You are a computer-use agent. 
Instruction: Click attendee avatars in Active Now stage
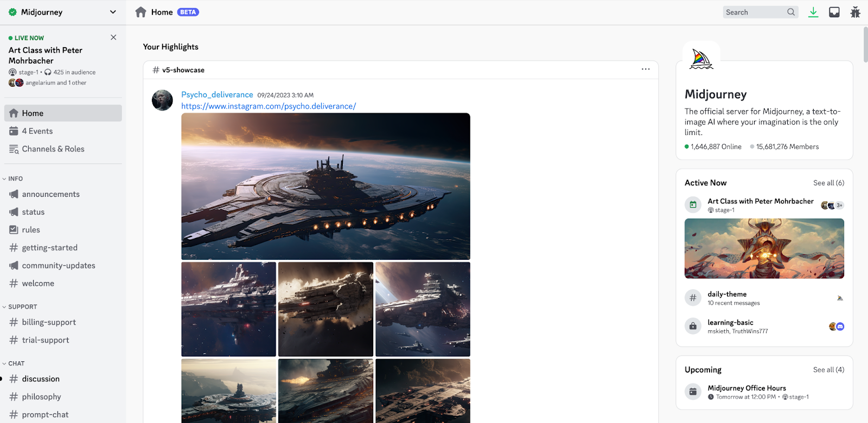pos(833,205)
